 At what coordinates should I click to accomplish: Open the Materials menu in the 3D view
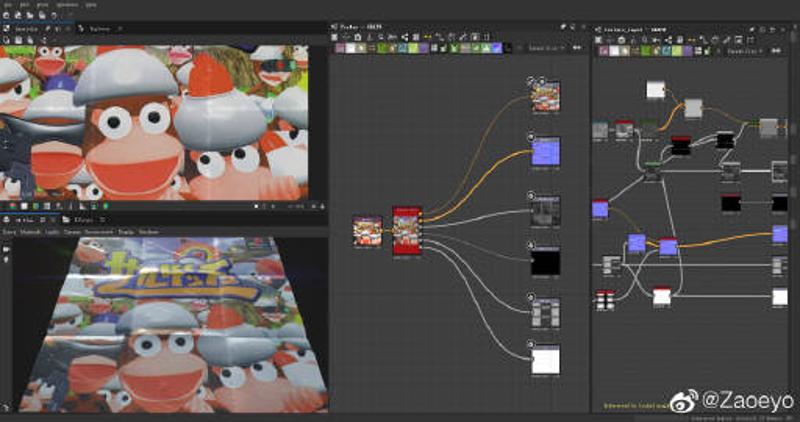pyautogui.click(x=32, y=231)
